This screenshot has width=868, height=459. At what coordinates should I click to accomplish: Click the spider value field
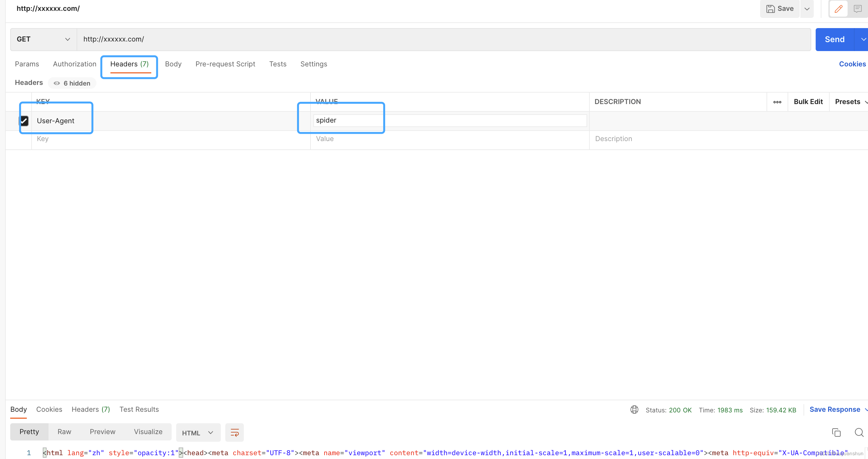(450, 120)
